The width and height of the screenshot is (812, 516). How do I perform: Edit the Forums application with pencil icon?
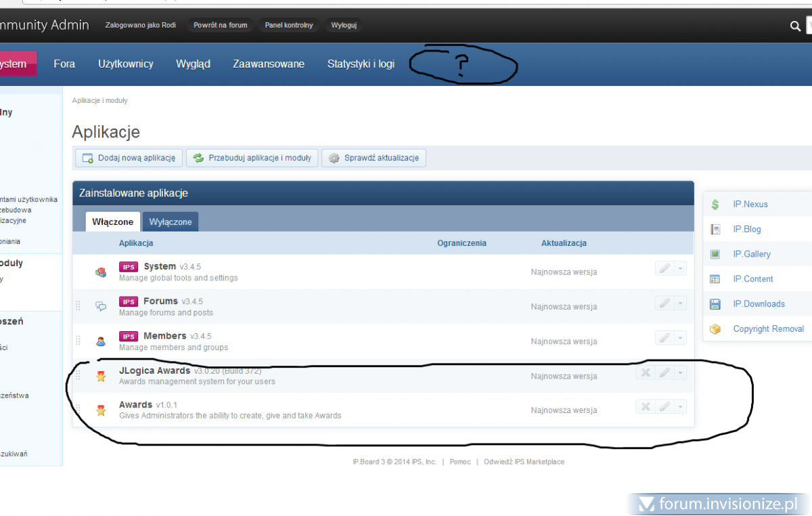pos(664,303)
